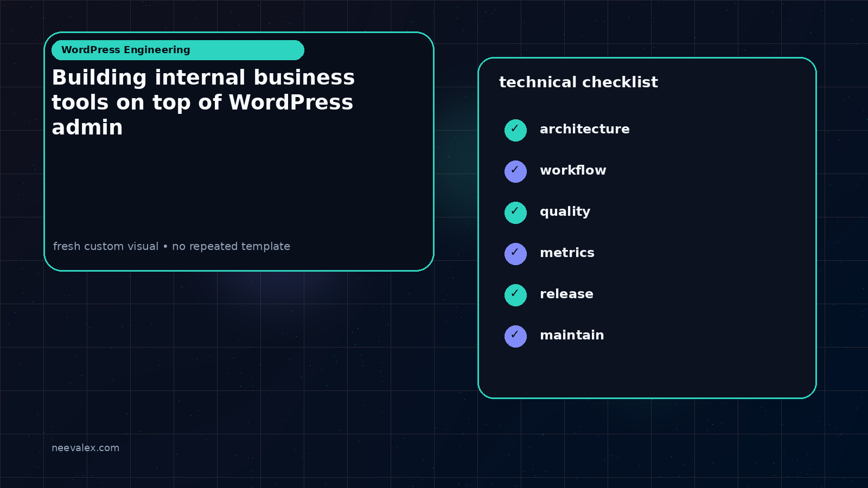Click the check icon beside metrics
The image size is (868, 488).
(515, 254)
